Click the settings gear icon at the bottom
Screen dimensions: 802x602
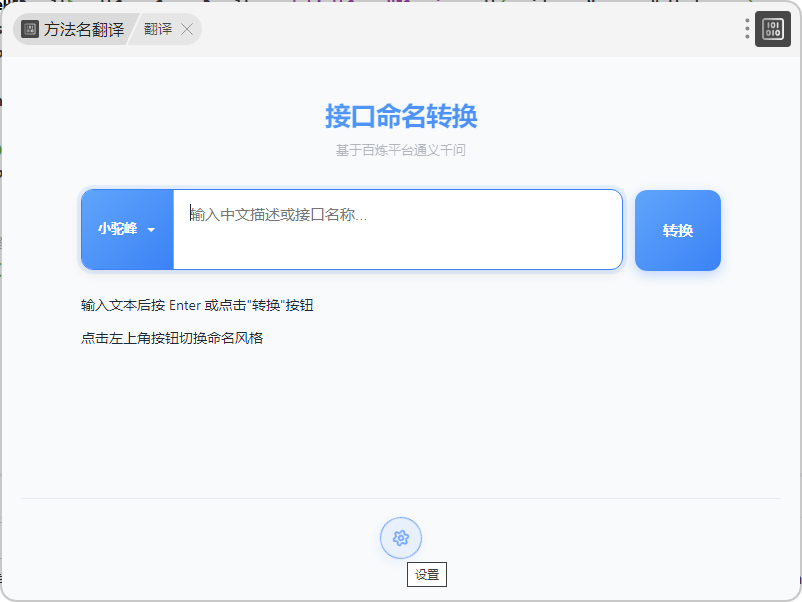tap(401, 538)
